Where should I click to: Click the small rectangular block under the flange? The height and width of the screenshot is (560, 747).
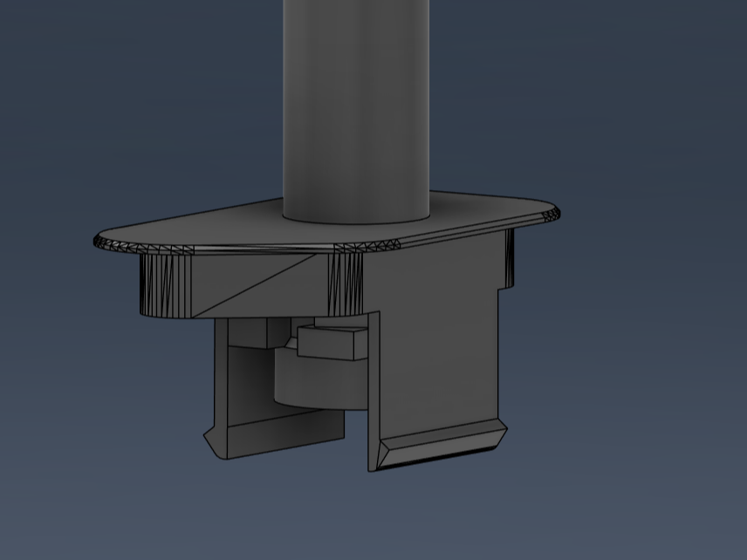[x=332, y=342]
